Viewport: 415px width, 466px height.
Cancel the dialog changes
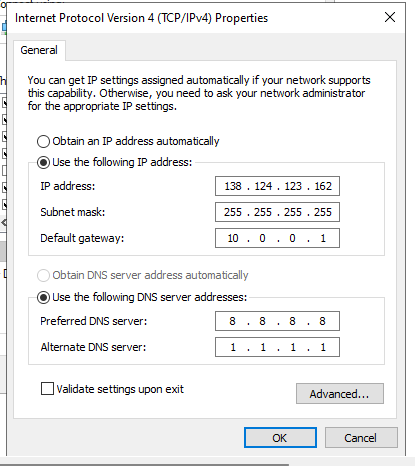[x=361, y=438]
